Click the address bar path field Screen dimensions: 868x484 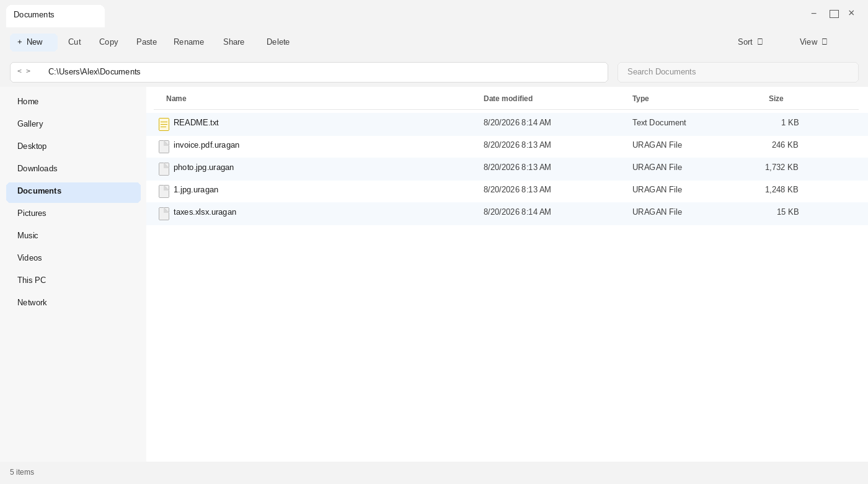click(309, 72)
